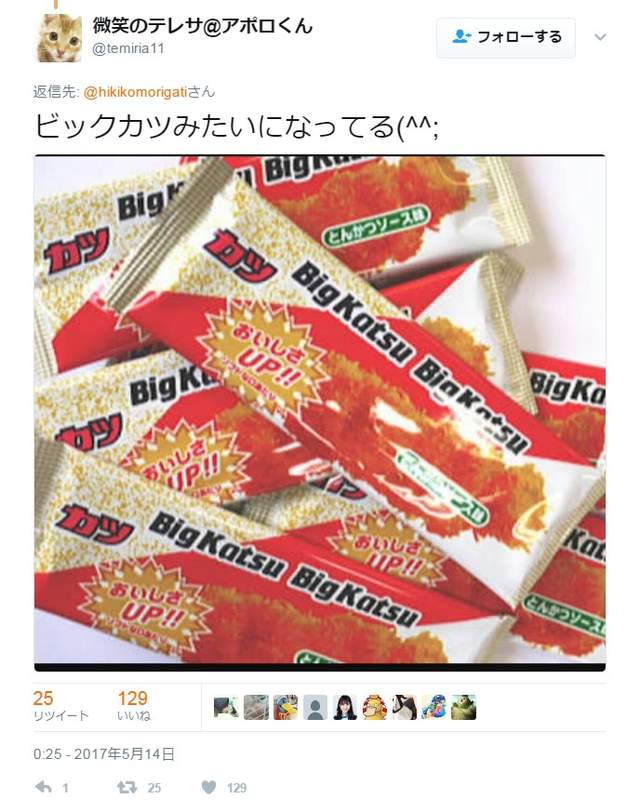Viewport: 640px width, 812px height.
Task: View the 25 リツイート count list
Action: point(61,706)
